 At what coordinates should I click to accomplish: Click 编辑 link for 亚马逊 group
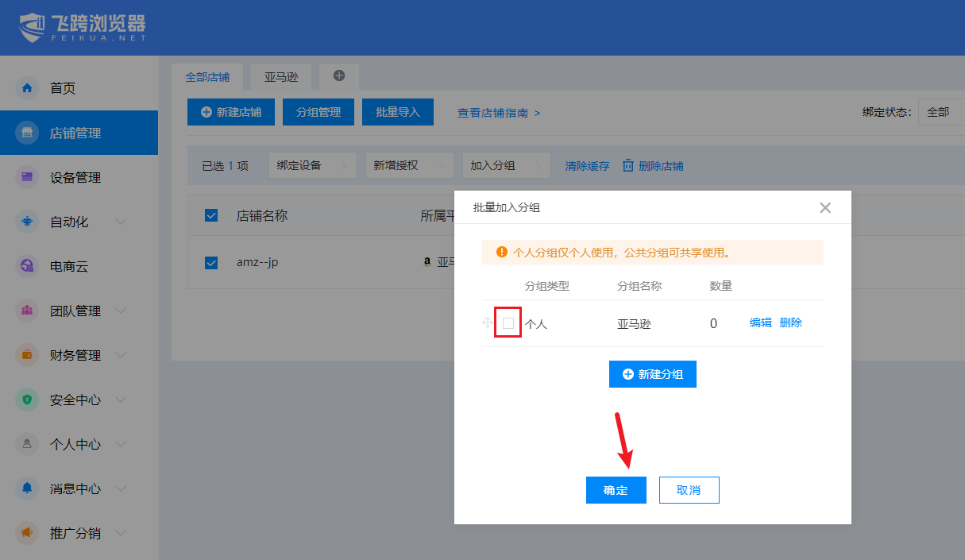pyautogui.click(x=760, y=322)
